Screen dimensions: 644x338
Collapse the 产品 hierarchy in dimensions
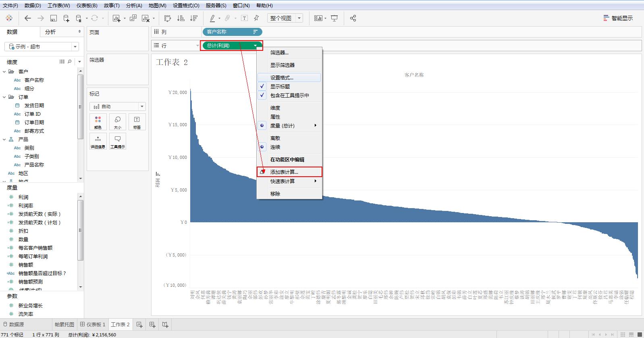4,139
